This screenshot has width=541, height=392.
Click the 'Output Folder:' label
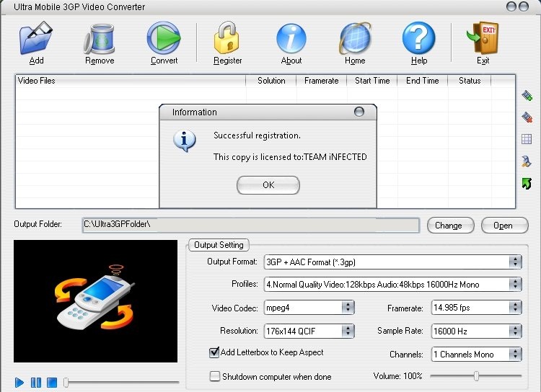click(x=38, y=224)
